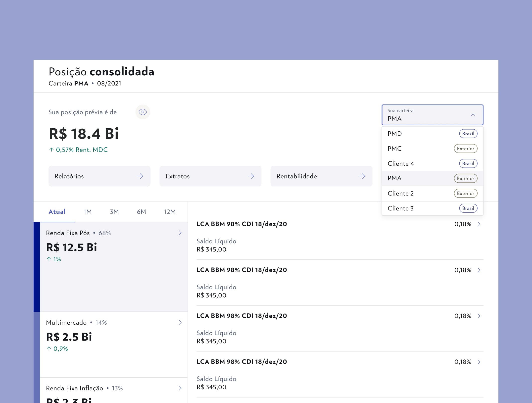Switch to the 1M period tab
Viewport: 532px width, 403px height.
[88, 212]
